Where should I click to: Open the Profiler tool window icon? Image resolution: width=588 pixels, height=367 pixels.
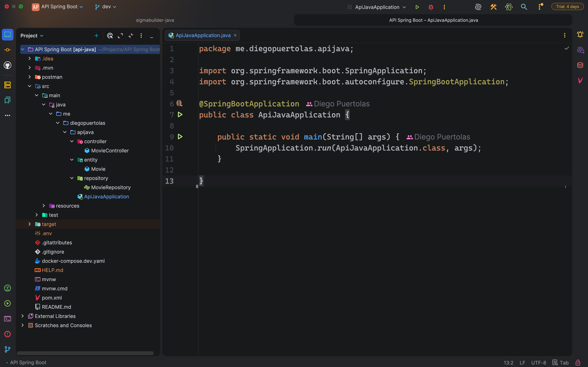pos(8,288)
